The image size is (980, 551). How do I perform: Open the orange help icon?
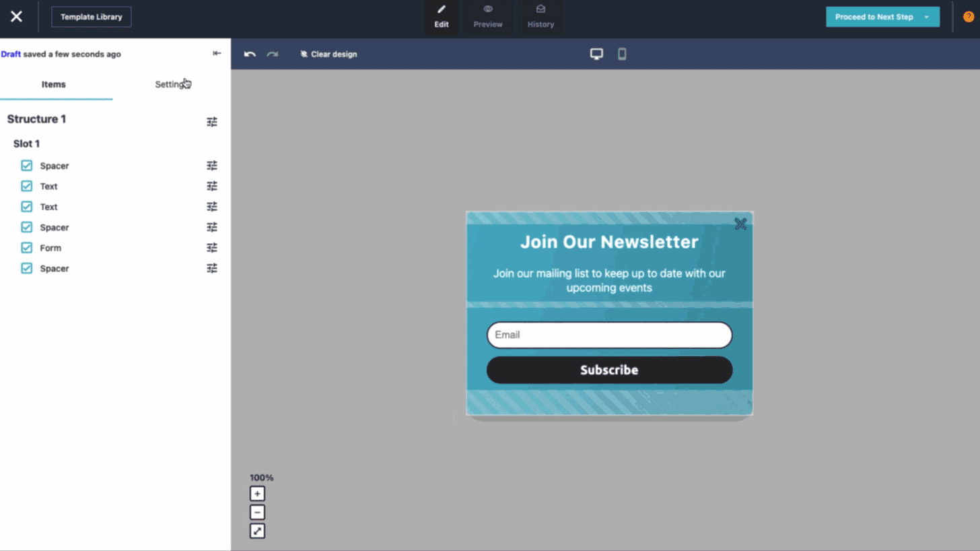coord(969,16)
